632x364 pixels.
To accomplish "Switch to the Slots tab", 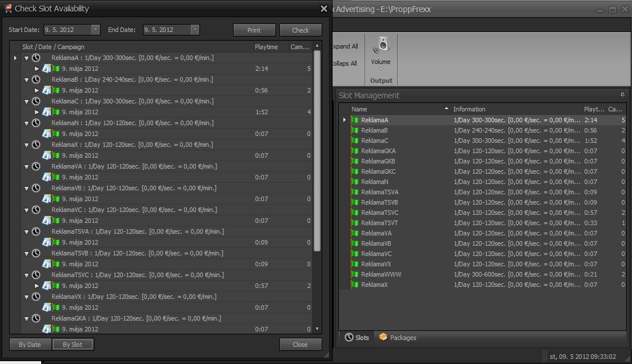I will [357, 338].
